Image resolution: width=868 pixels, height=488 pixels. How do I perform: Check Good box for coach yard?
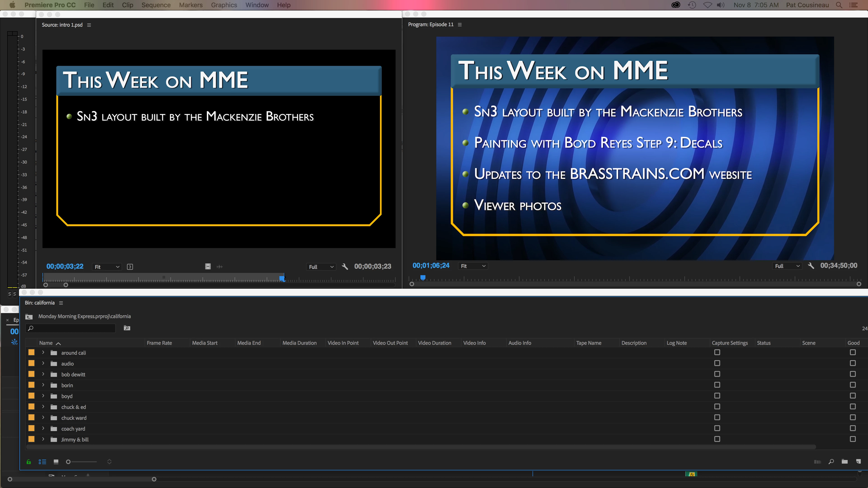pyautogui.click(x=852, y=428)
